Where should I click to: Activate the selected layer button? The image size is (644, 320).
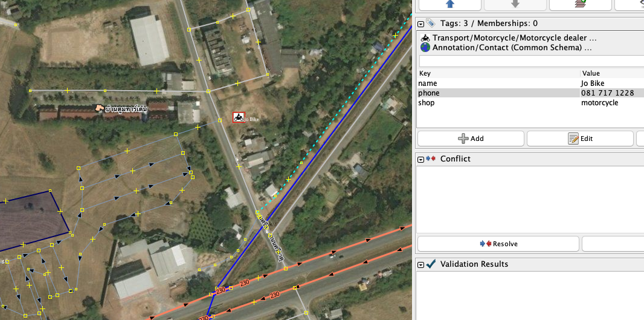tap(581, 4)
